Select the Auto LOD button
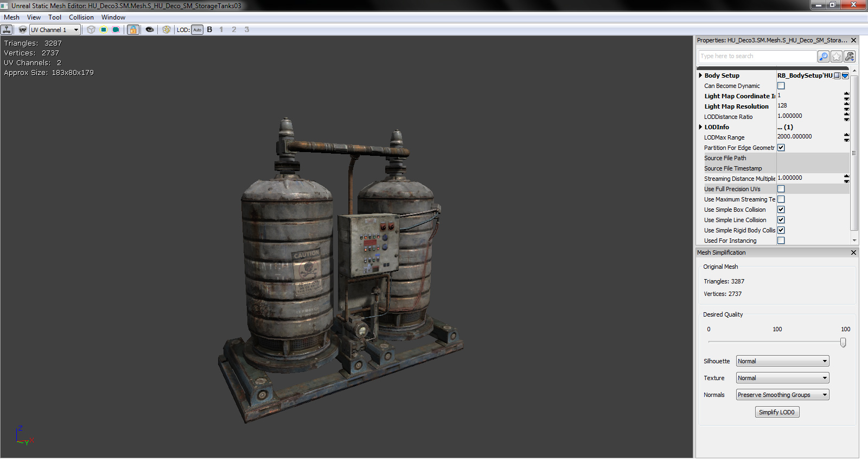The height and width of the screenshot is (467, 868). coord(197,30)
